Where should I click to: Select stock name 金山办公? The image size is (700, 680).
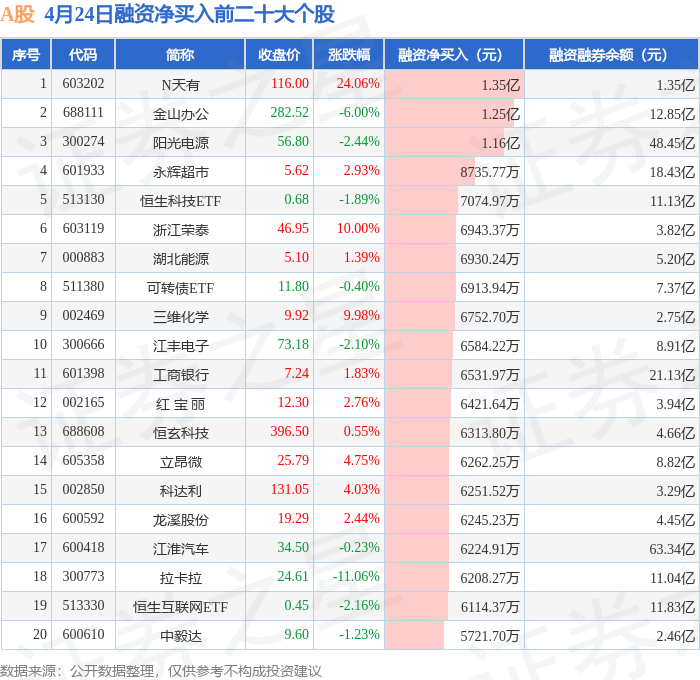(180, 114)
